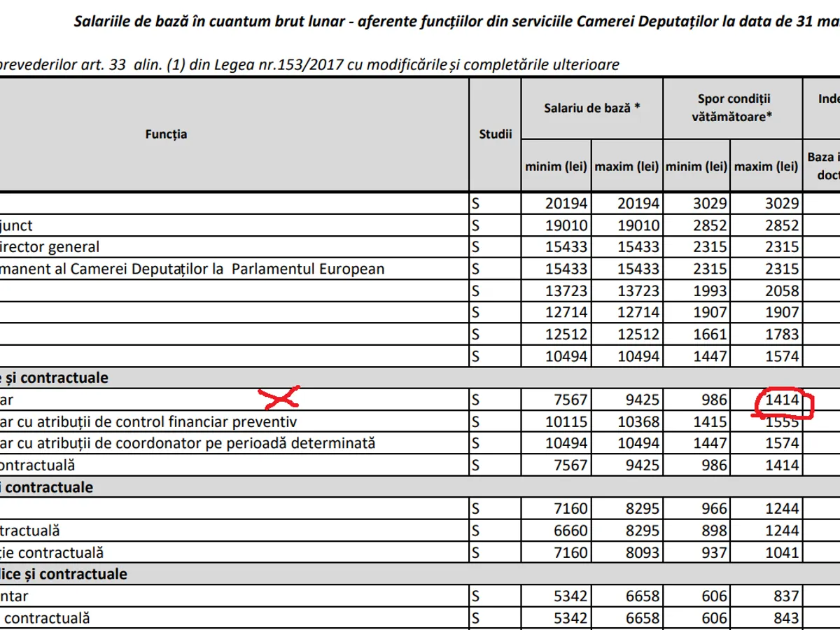840x630 pixels.
Task: Click the 'Spor condiții vătămătoare*' header
Action: pos(732,108)
